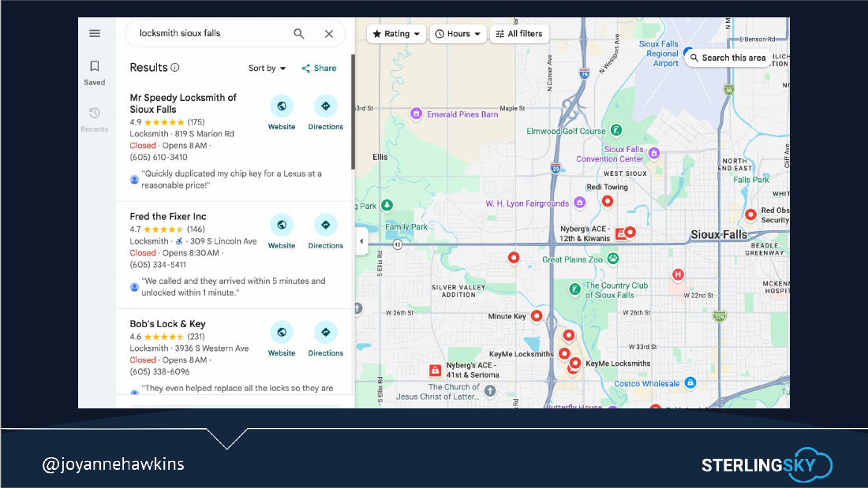868x488 pixels.
Task: Open the Hours filter dropdown
Action: (x=458, y=34)
